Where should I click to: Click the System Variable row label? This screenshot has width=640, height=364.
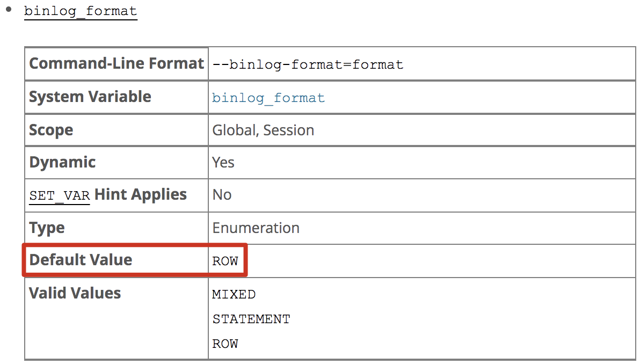(90, 97)
